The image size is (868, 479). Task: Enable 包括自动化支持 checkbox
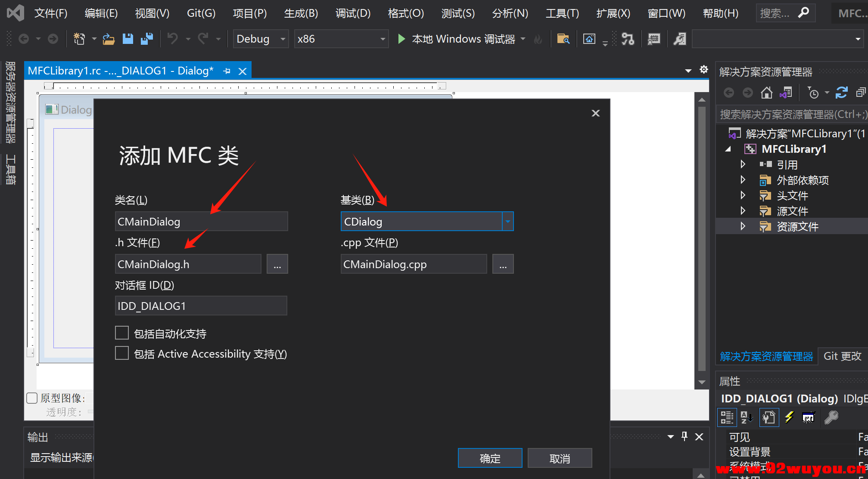(x=122, y=332)
